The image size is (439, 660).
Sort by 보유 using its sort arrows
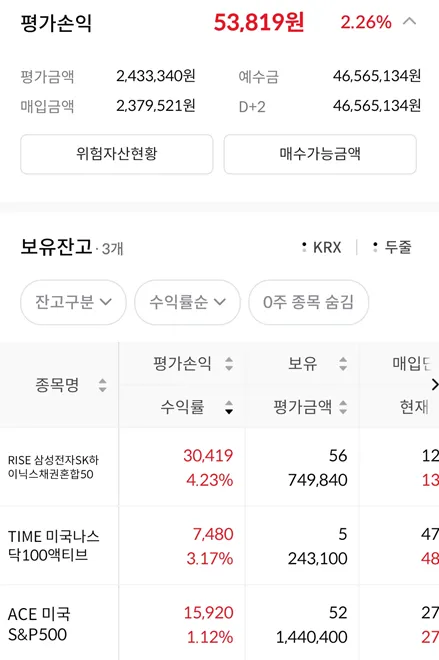click(343, 364)
